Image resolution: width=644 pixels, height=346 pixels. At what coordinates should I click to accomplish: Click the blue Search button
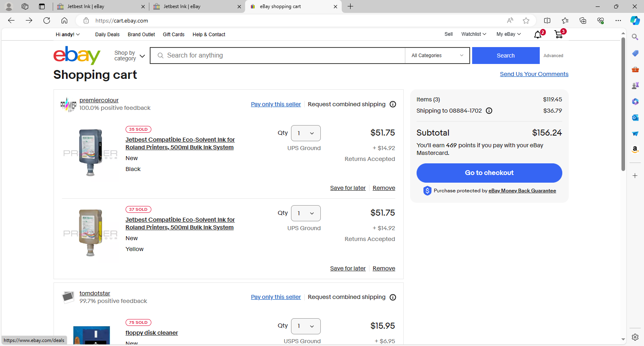tap(506, 56)
